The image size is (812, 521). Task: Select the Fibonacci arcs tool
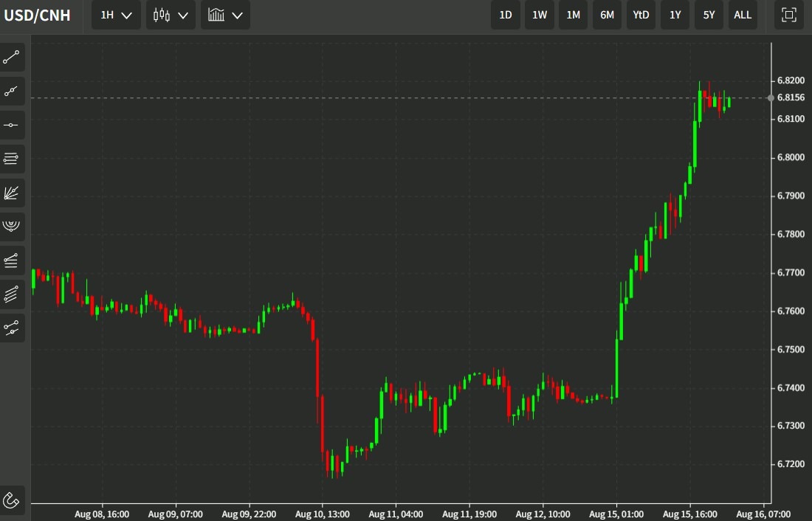pos(11,227)
